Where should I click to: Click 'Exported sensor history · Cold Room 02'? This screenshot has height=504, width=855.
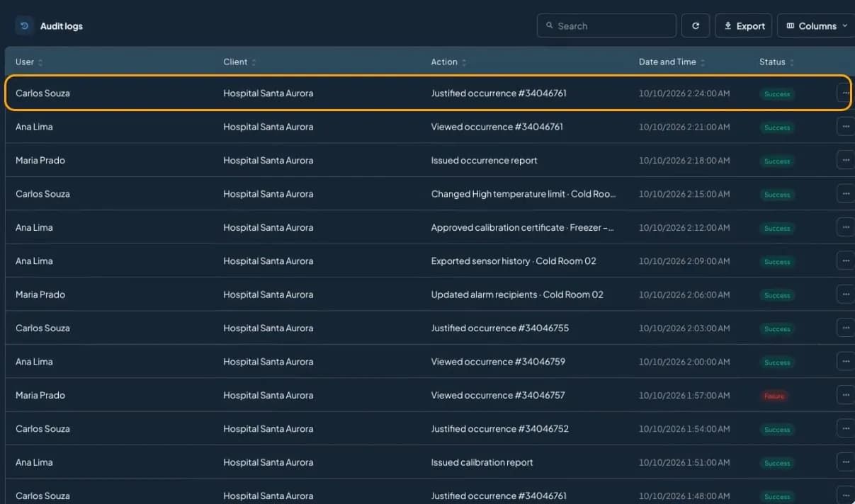(x=514, y=260)
